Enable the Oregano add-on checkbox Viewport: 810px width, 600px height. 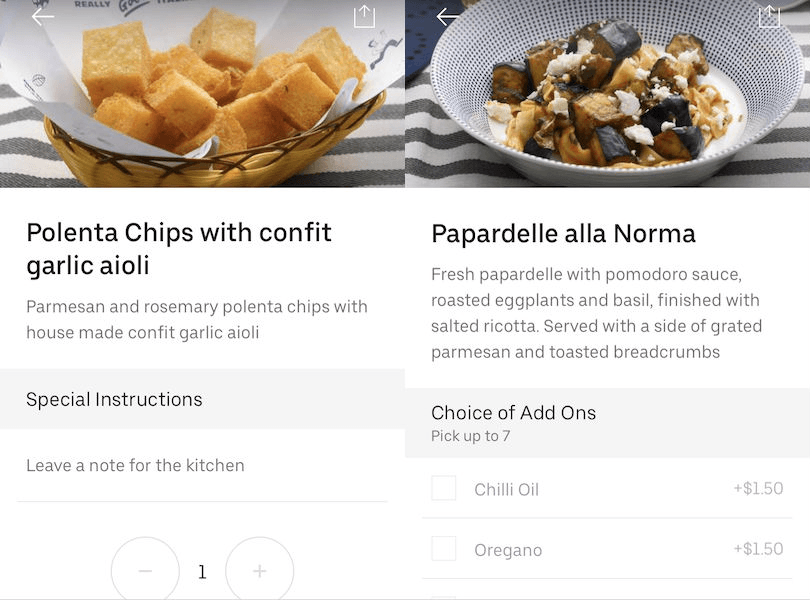coord(444,549)
